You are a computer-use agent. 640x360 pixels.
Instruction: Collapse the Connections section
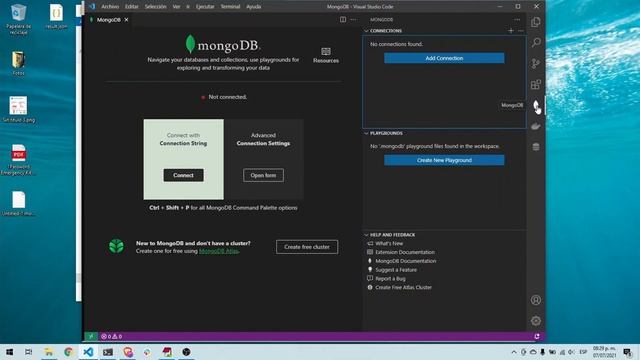[366, 31]
